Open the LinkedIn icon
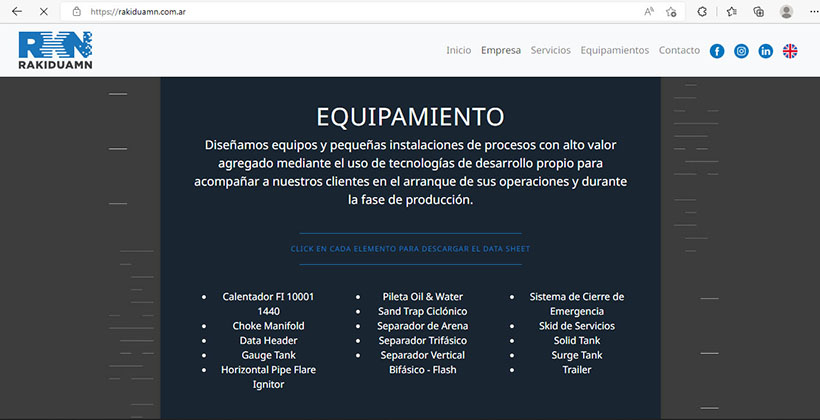Image resolution: width=820 pixels, height=420 pixels. (x=766, y=51)
